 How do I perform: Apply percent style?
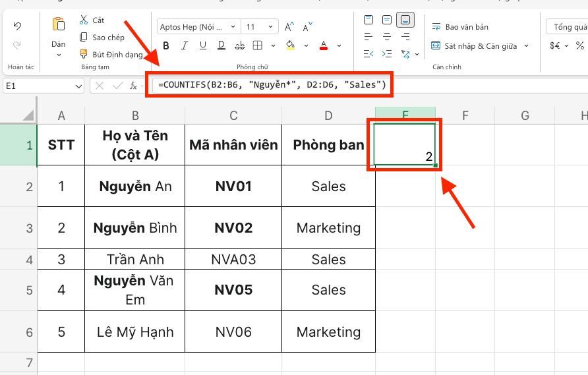pos(580,45)
